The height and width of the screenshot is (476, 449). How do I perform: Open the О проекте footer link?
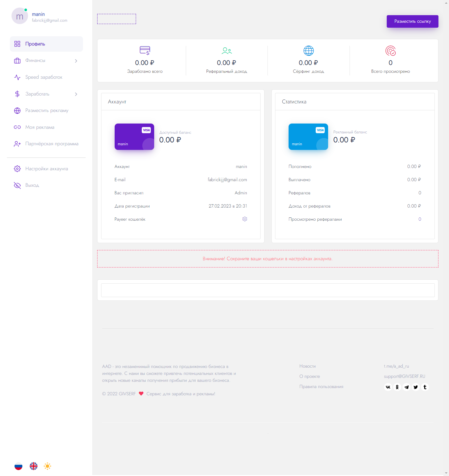pyautogui.click(x=310, y=377)
